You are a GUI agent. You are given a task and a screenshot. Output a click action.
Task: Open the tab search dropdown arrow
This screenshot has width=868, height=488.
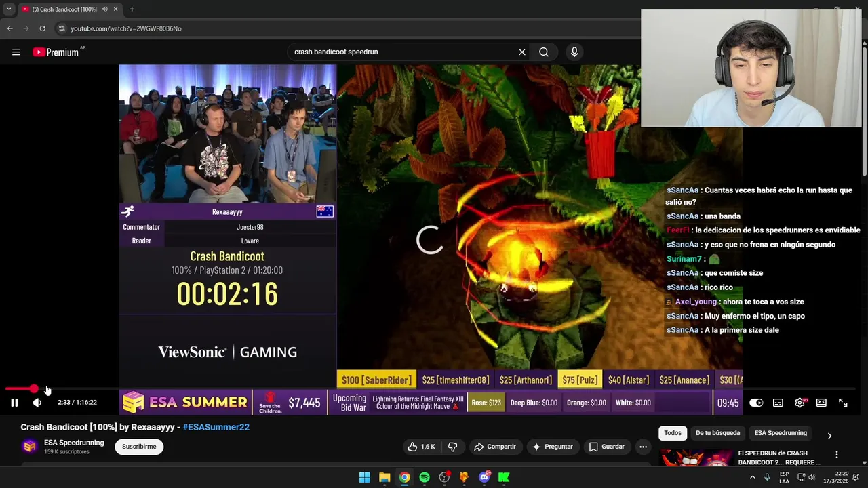(8, 9)
